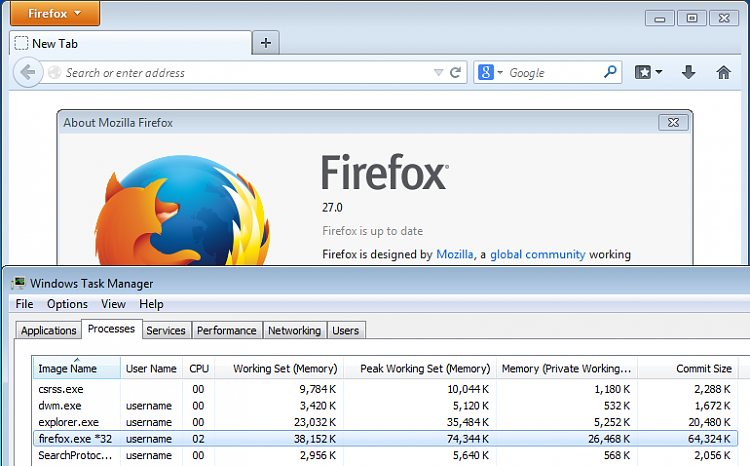Open Task Manager Help menu
This screenshot has height=466, width=750.
[x=151, y=304]
